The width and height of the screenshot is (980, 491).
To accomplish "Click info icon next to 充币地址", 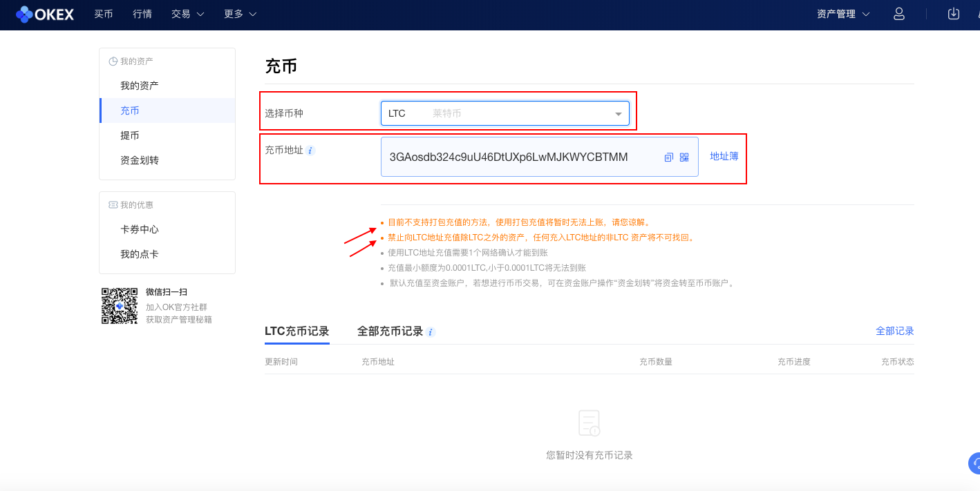I will [x=310, y=151].
